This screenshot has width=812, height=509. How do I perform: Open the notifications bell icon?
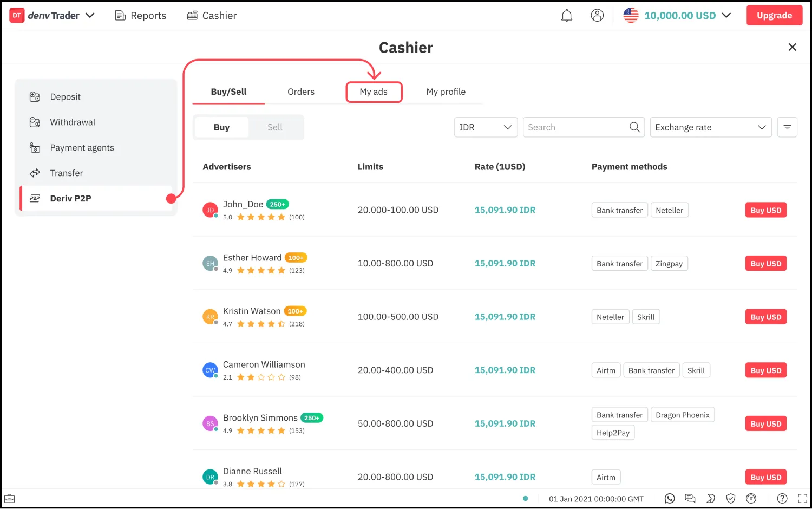click(567, 16)
